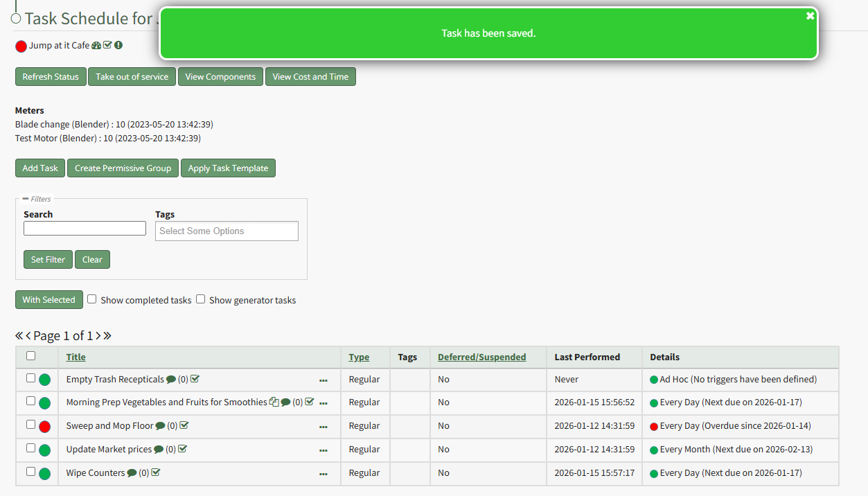Click the exclamation alert icon next to Jump at it Cafe
Viewport: 868px width, 496px height.
[x=118, y=46]
